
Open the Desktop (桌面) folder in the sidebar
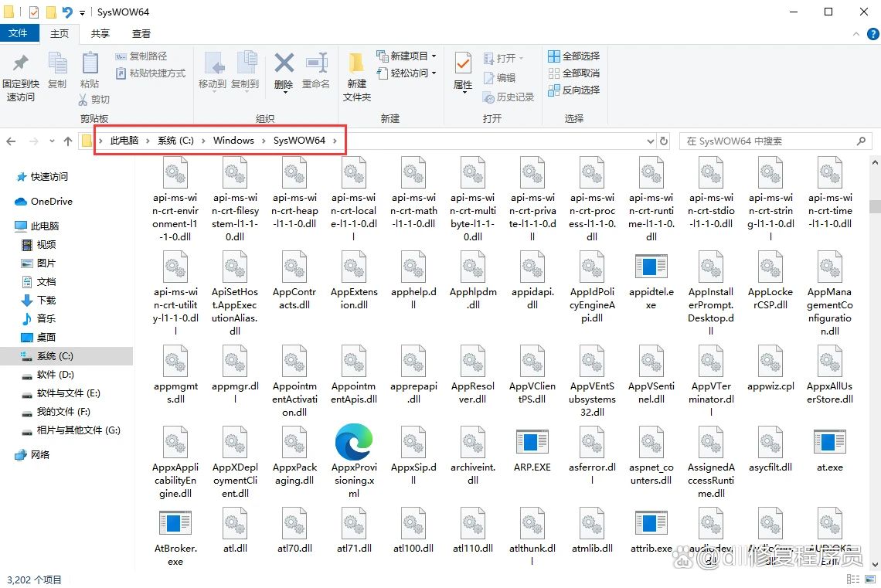tap(39, 337)
